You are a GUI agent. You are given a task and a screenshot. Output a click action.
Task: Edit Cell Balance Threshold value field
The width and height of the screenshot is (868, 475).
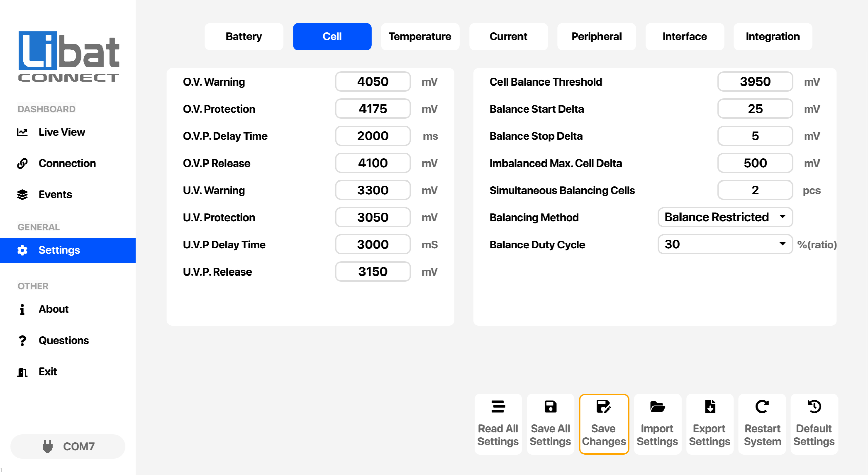point(755,81)
